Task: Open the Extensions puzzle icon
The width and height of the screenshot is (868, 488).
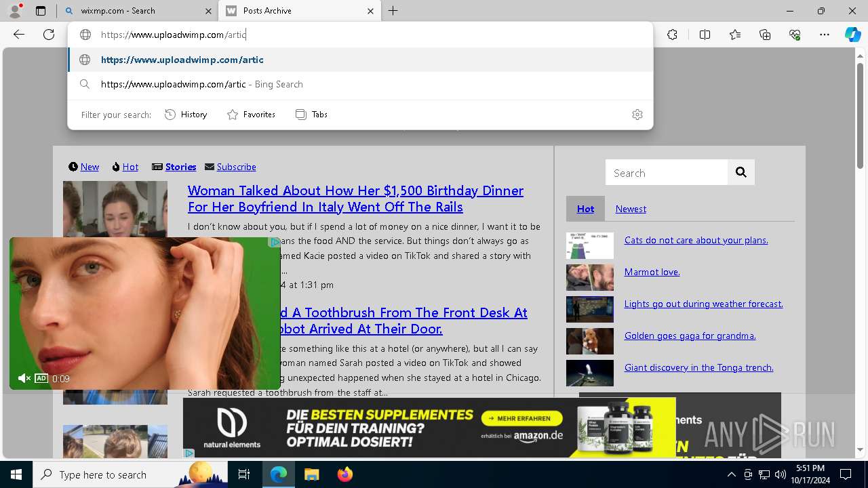Action: [672, 35]
